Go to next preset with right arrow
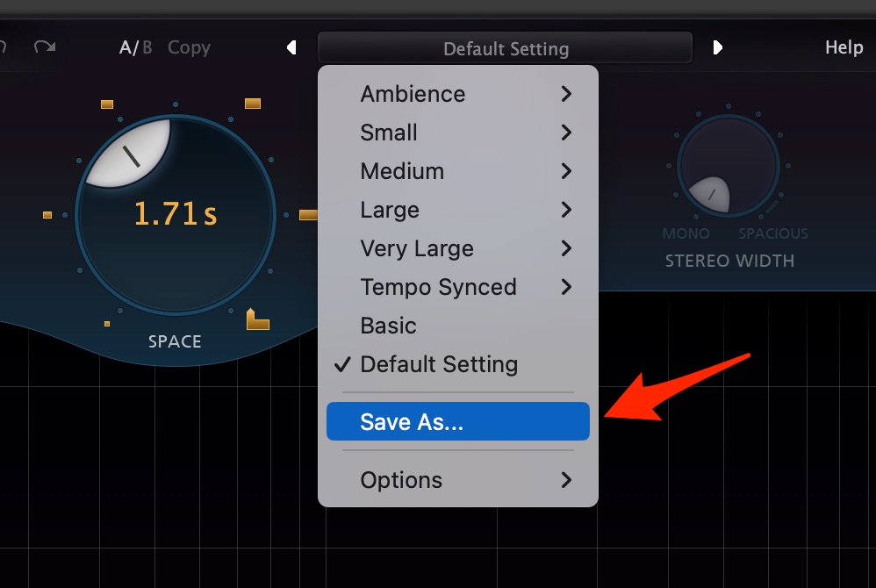 [718, 47]
